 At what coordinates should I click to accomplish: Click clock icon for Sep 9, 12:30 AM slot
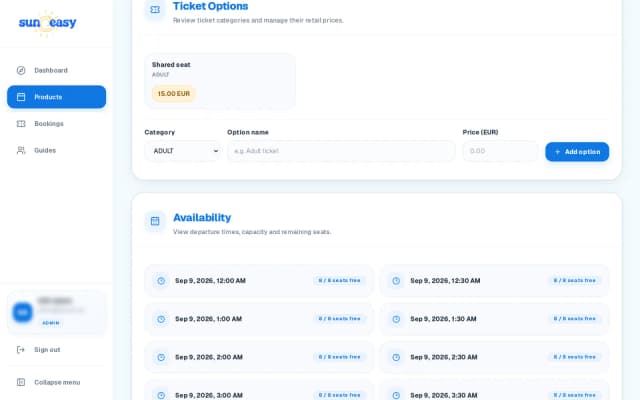coord(396,281)
